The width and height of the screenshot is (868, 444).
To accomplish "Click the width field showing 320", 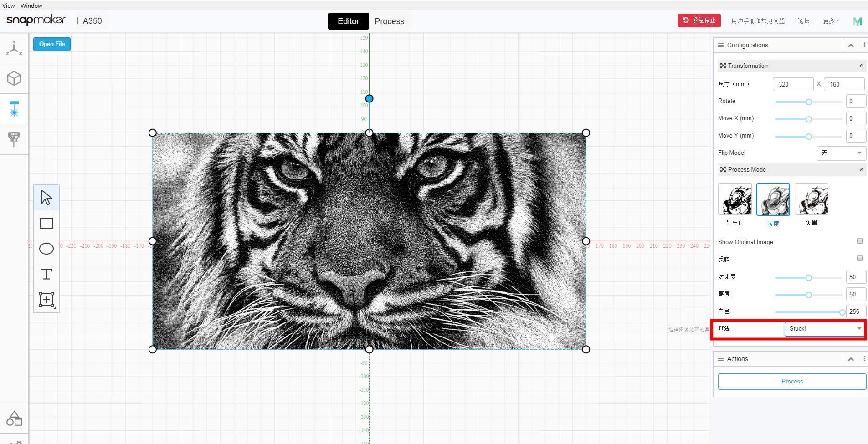I will (x=793, y=84).
